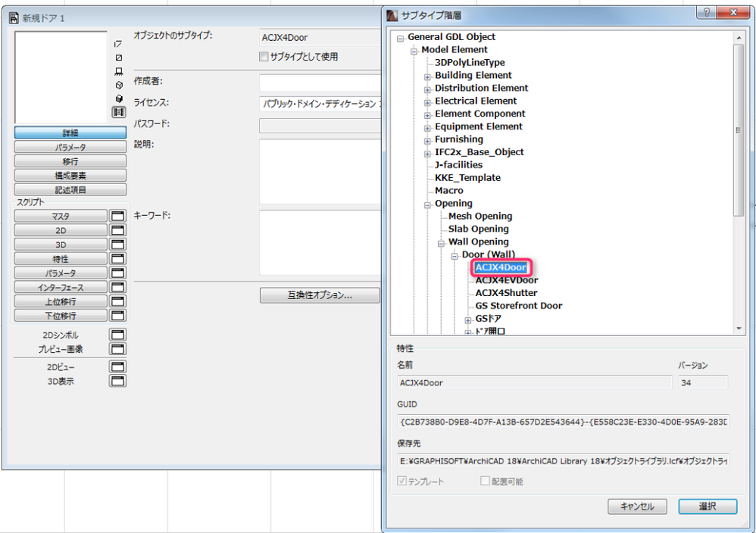
Task: Switch preview to 3D wireframe cube icon
Action: (119, 85)
